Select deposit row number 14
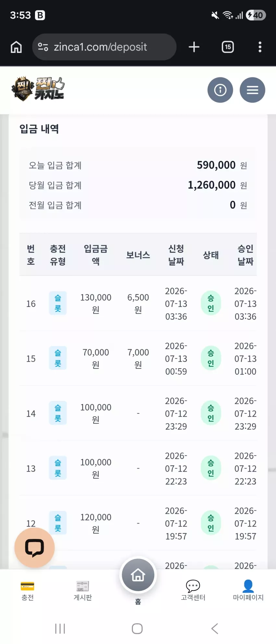The image size is (276, 644). 138,413
